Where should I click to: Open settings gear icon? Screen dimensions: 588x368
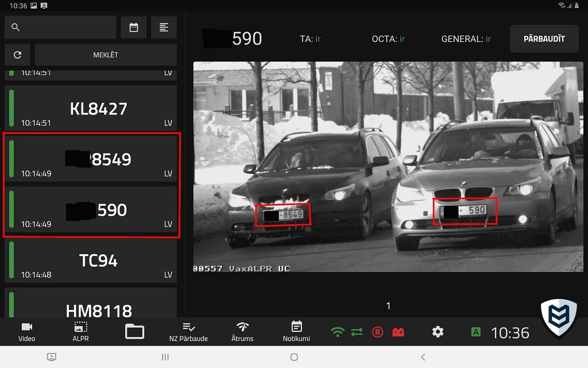tap(438, 332)
